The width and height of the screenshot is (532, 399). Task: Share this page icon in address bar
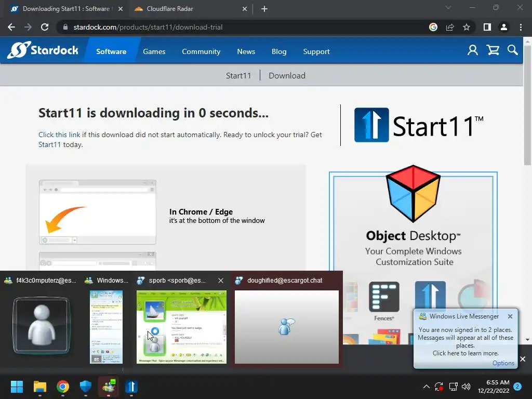tap(450, 27)
